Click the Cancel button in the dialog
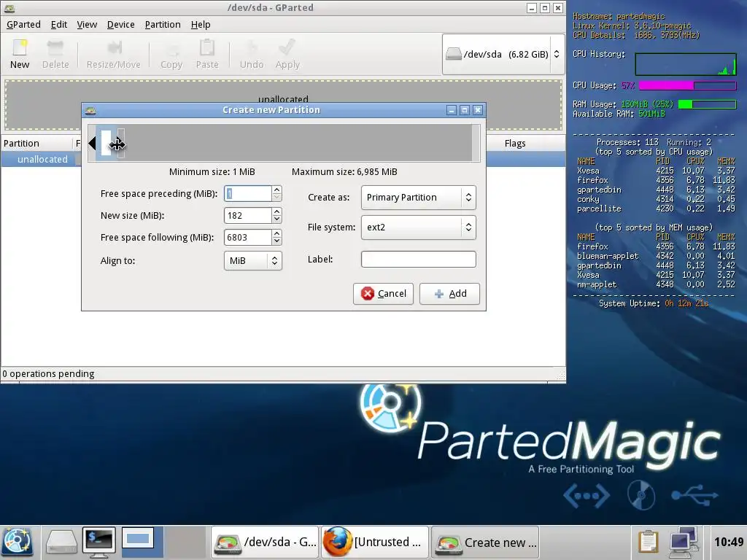The width and height of the screenshot is (747, 560). click(383, 293)
